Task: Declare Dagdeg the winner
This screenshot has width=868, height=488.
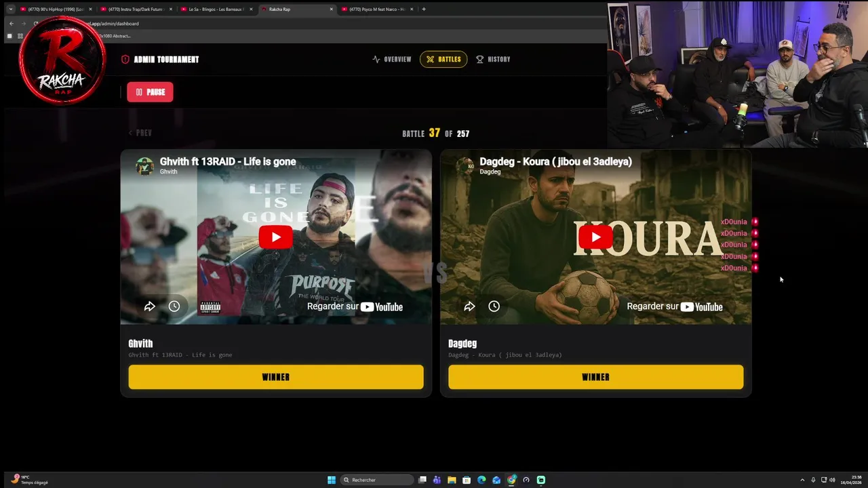Action: point(595,377)
